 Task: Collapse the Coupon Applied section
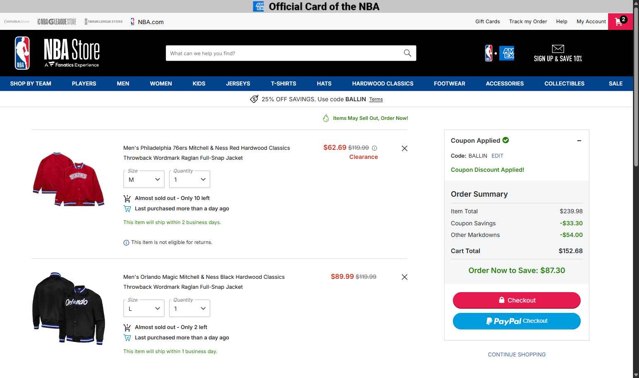[579, 141]
